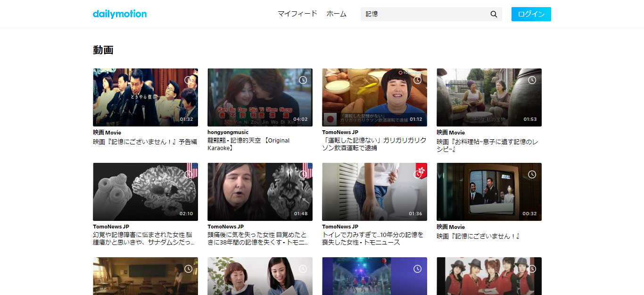This screenshot has width=644, height=295.
Task: Click watch later clock on トイレで力みすぎて video
Action: [418, 174]
